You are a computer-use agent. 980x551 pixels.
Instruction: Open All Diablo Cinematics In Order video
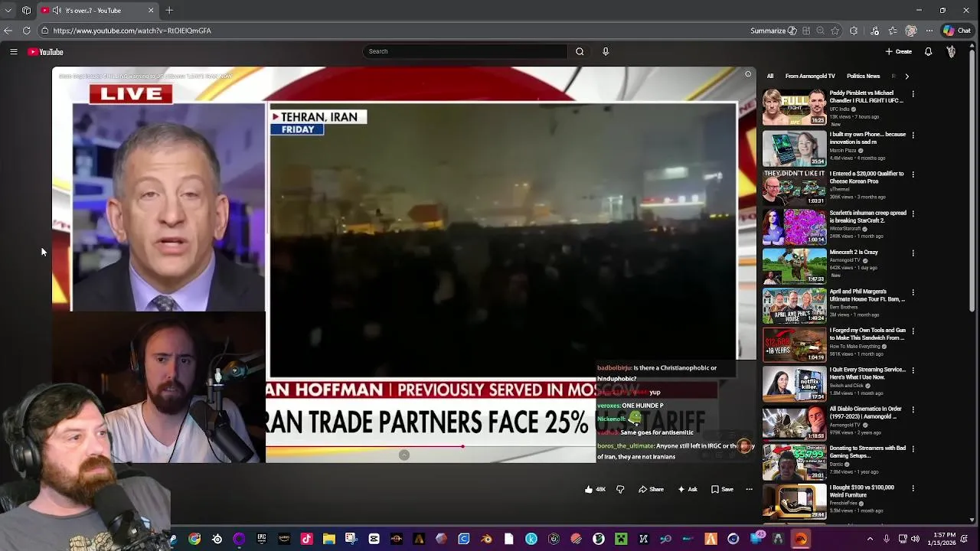(867, 412)
